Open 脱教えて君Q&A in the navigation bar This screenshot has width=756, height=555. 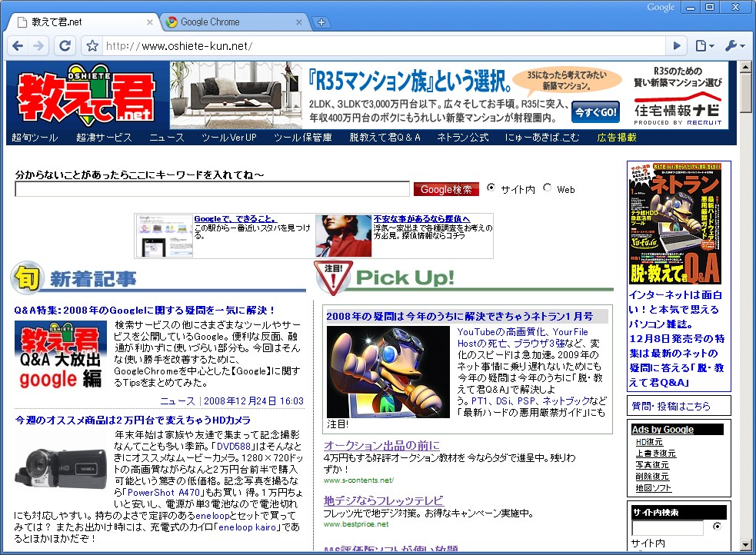pyautogui.click(x=385, y=138)
